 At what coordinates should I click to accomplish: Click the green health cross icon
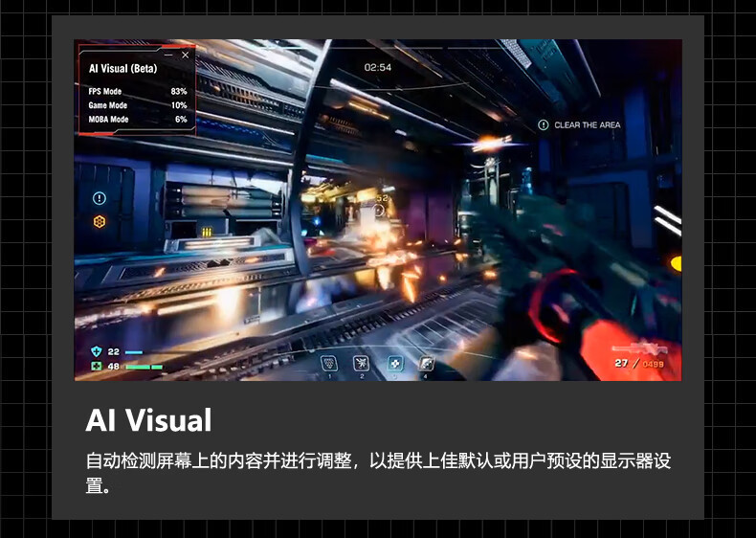click(x=97, y=367)
